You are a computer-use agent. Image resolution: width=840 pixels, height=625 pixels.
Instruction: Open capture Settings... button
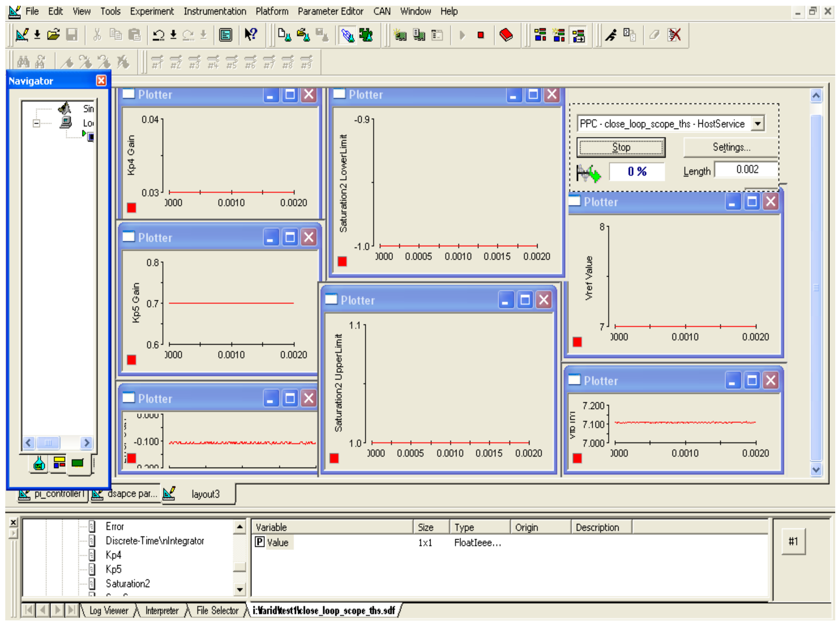pos(731,147)
